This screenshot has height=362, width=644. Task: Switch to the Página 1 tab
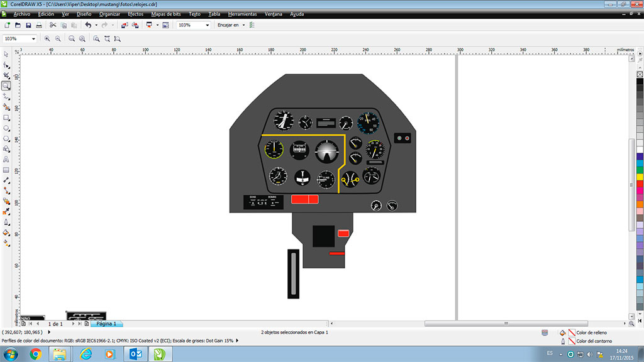(106, 324)
